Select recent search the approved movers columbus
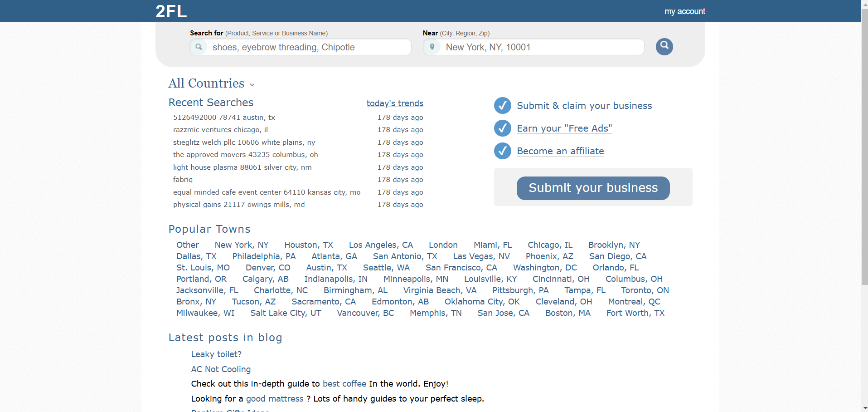 click(x=245, y=155)
